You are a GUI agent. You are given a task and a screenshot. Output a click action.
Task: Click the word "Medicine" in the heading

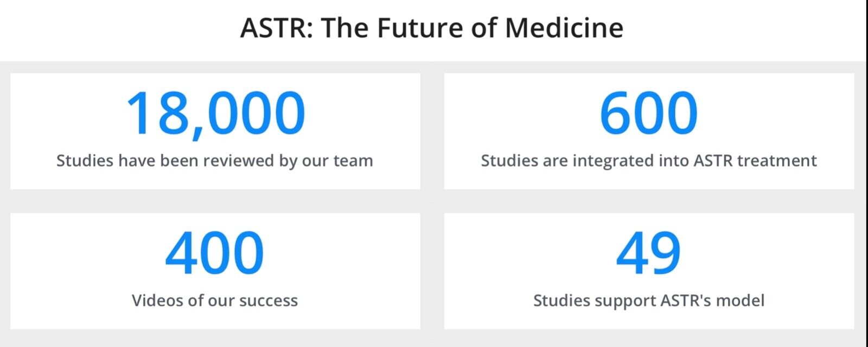[x=564, y=28]
